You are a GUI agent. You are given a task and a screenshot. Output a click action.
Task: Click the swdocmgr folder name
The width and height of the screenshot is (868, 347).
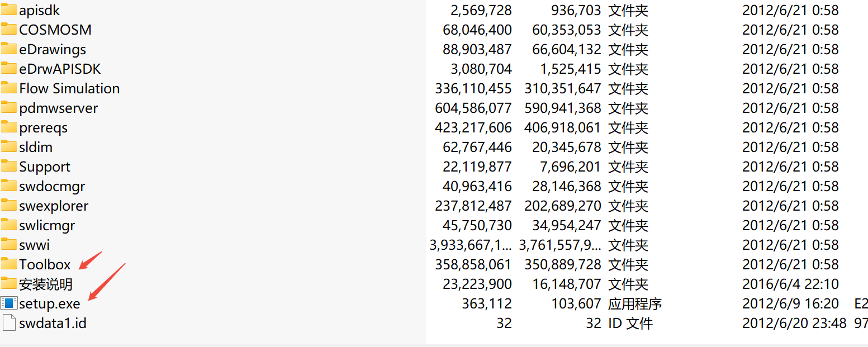(52, 186)
